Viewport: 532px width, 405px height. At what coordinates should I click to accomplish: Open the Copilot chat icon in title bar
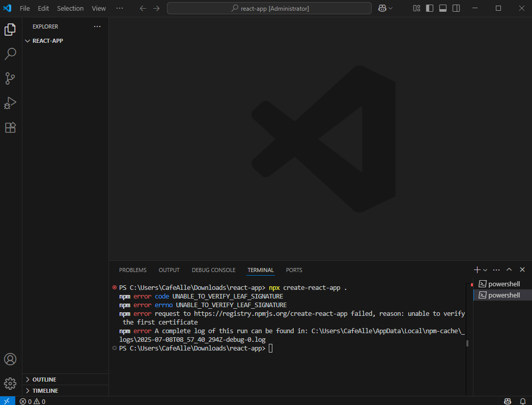(x=382, y=9)
